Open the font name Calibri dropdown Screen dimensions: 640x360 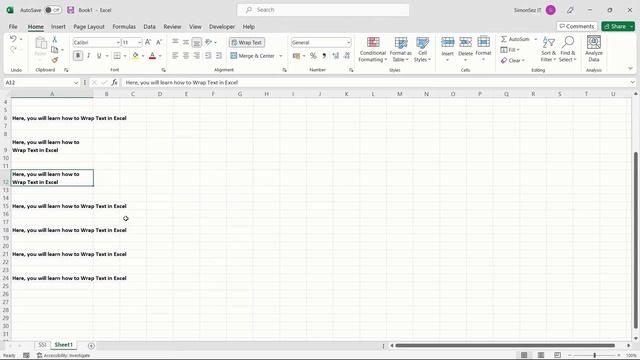point(118,42)
